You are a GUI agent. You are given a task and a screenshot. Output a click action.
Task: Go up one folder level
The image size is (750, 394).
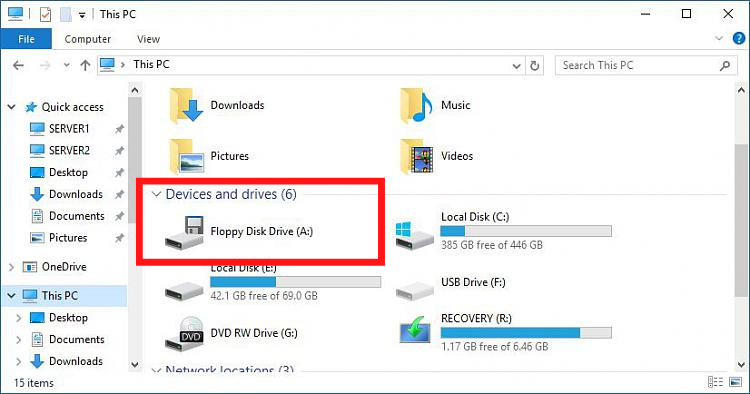tap(85, 66)
